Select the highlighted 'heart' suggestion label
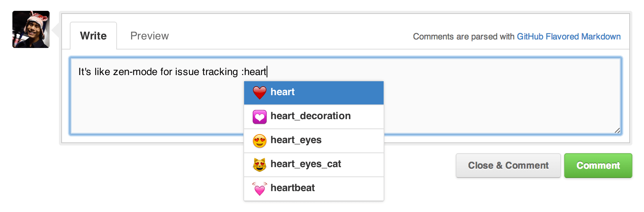The height and width of the screenshot is (212, 644). [282, 92]
